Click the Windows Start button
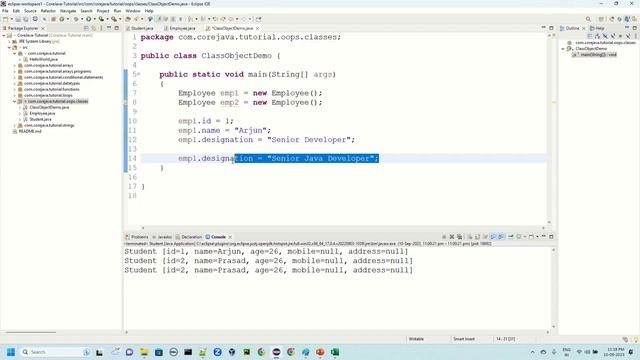 pyautogui.click(x=11, y=352)
